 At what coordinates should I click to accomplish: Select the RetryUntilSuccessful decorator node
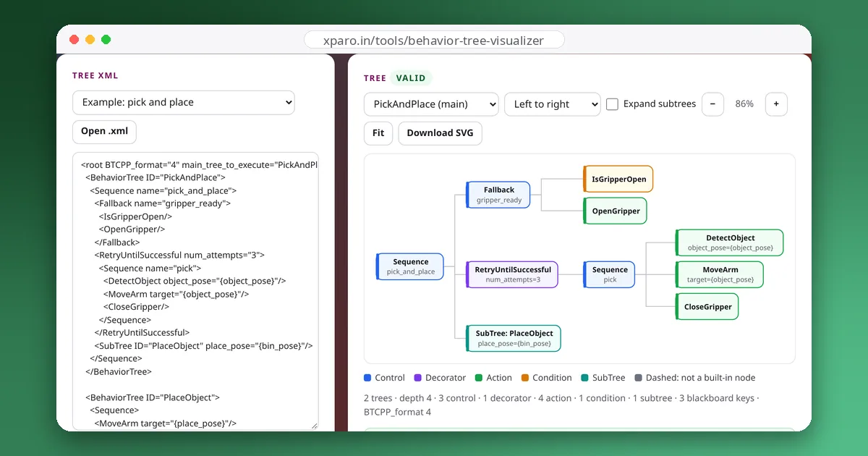point(512,274)
